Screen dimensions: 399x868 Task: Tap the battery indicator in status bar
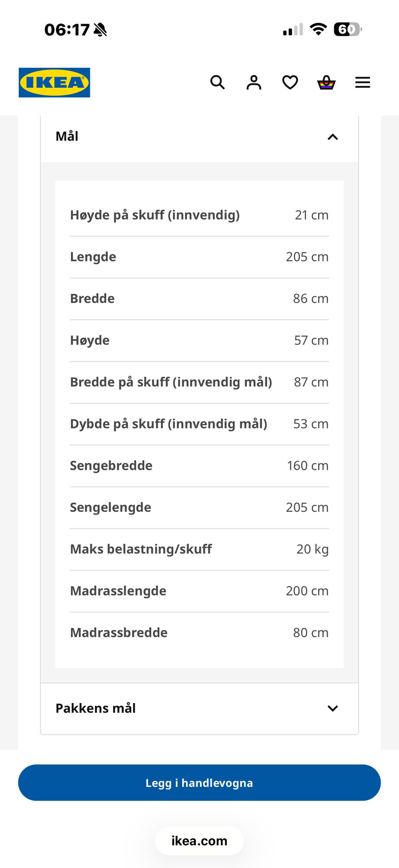point(348,29)
